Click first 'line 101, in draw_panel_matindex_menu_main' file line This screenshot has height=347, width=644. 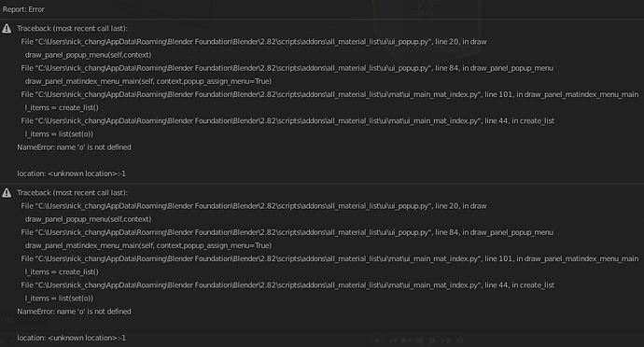pyautogui.click(x=329, y=94)
